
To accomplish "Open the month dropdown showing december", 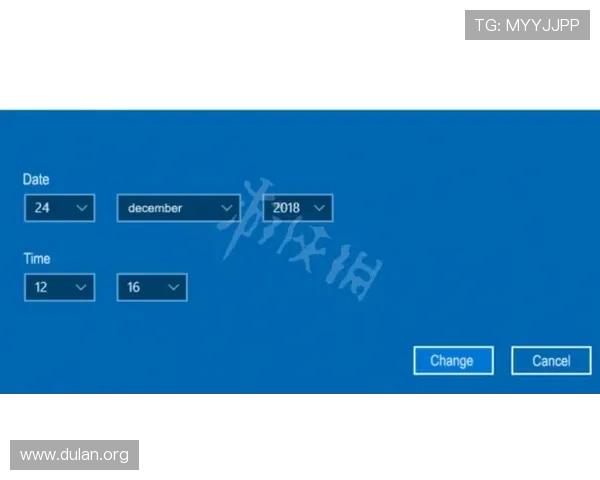I will point(178,208).
